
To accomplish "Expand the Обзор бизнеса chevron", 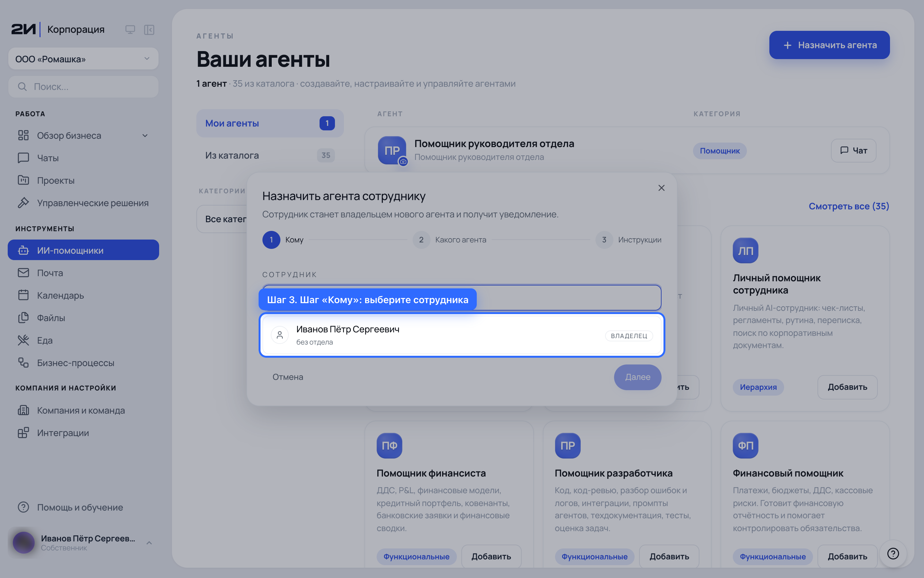I will click(x=145, y=136).
